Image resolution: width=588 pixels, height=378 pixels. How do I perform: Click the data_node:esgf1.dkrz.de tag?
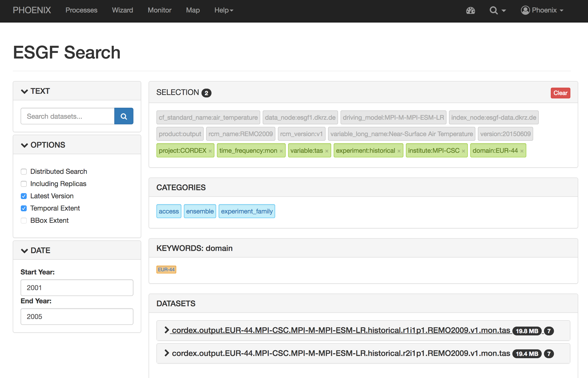[x=300, y=118]
